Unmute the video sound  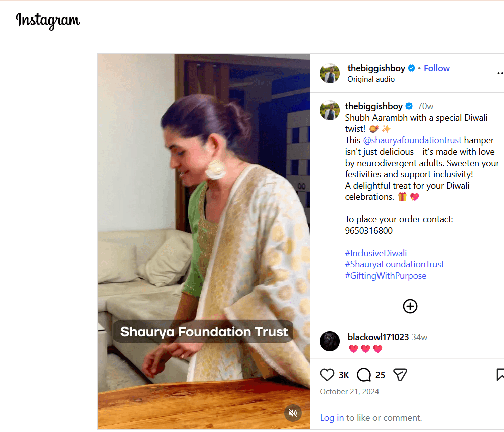[x=293, y=413]
